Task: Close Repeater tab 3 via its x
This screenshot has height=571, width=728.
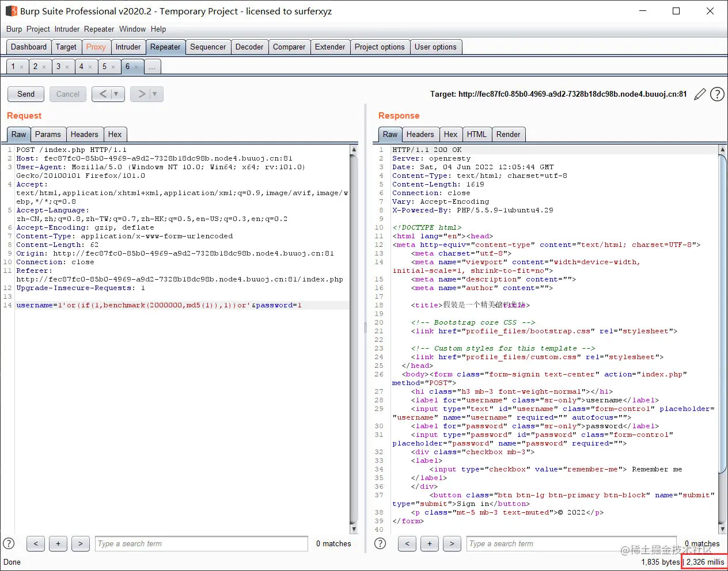Action: coord(67,67)
